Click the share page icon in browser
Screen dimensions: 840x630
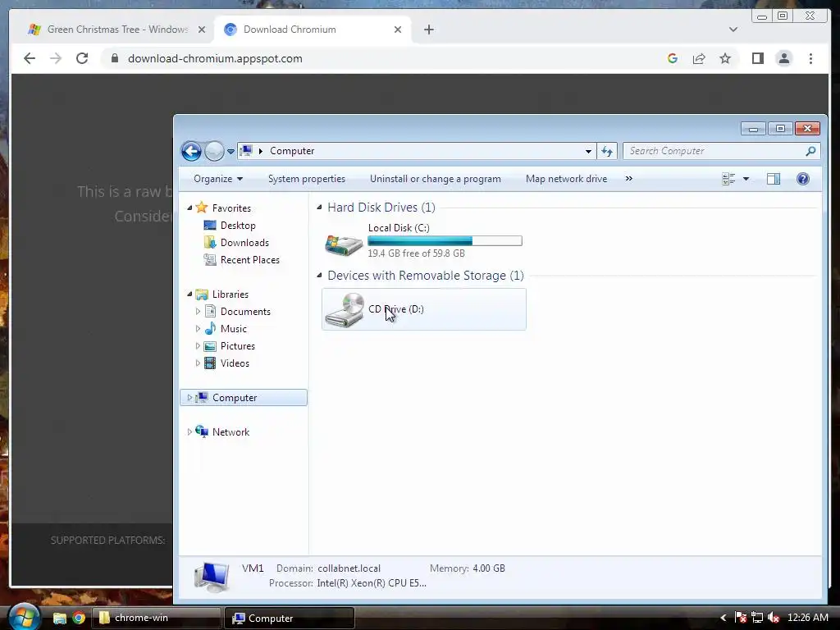[699, 58]
